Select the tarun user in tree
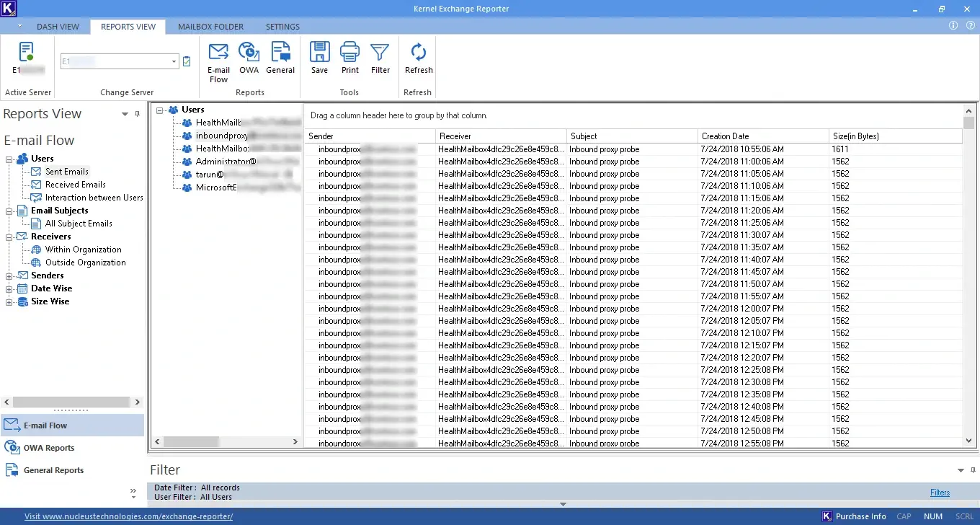The width and height of the screenshot is (980, 525). (x=237, y=175)
